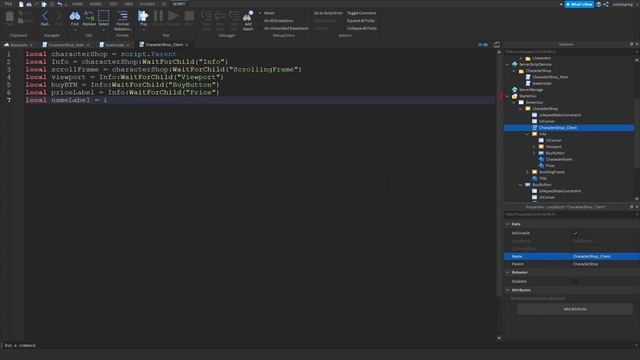Click the Price text label icon in Explorer
This screenshot has width=640, height=360.
pos(541,166)
